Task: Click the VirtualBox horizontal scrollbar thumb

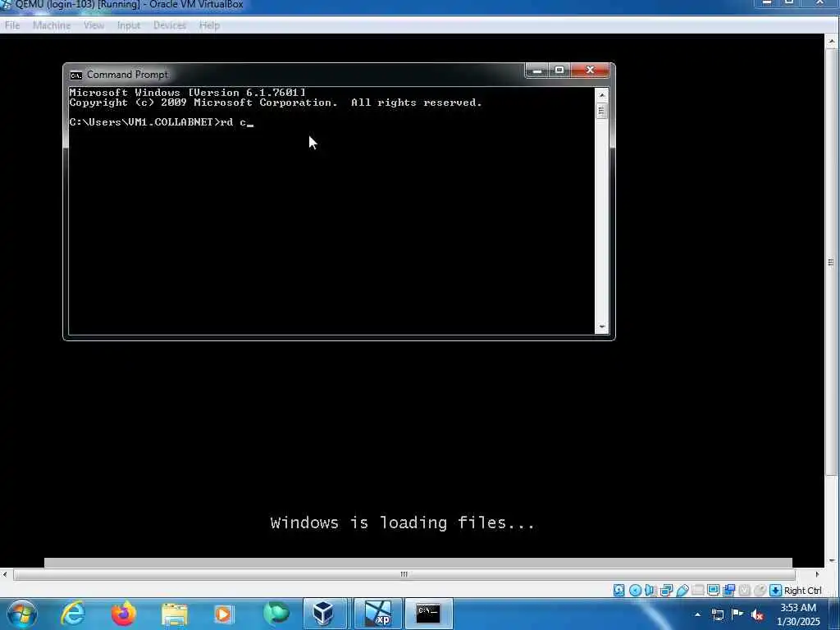Action: (404, 574)
